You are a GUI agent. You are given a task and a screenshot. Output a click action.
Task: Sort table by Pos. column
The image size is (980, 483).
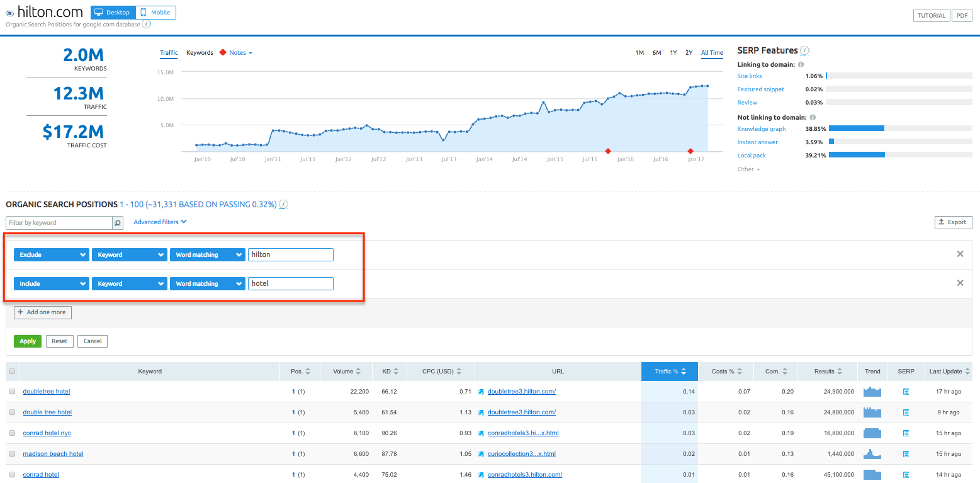300,372
